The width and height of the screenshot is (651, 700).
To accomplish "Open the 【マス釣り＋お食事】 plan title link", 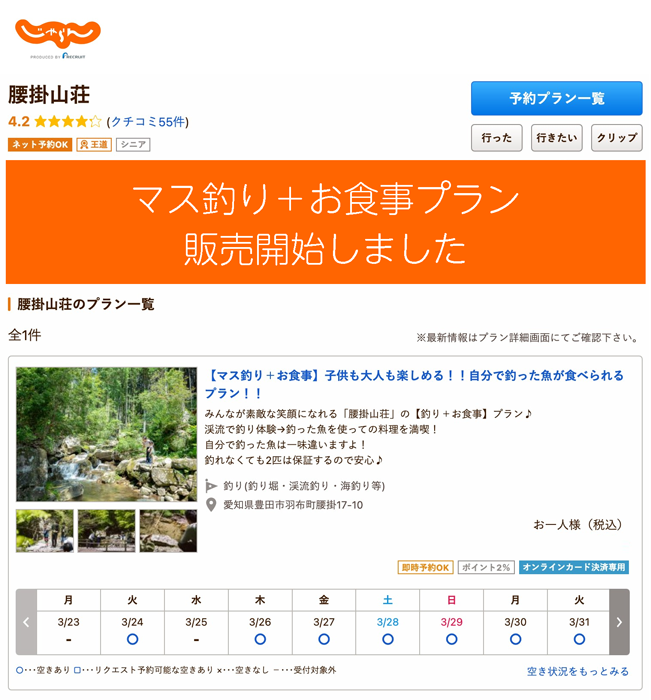I will pyautogui.click(x=413, y=384).
